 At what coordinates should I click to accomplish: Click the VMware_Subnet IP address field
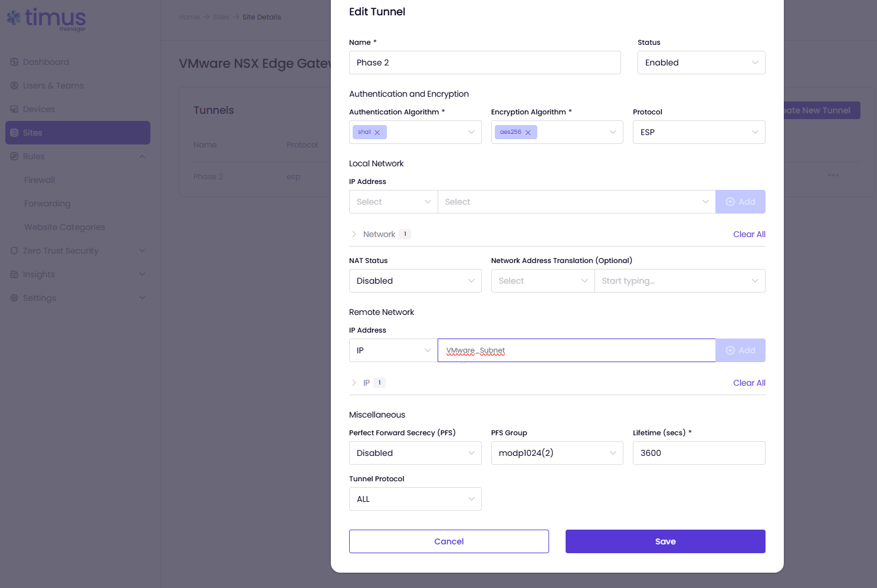click(576, 350)
